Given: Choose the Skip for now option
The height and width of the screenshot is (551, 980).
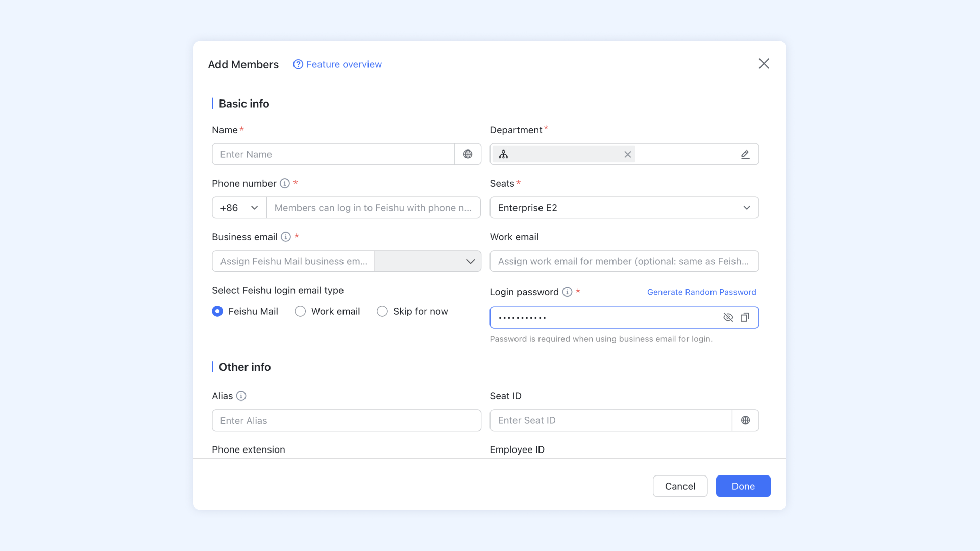Looking at the screenshot, I should (x=382, y=311).
